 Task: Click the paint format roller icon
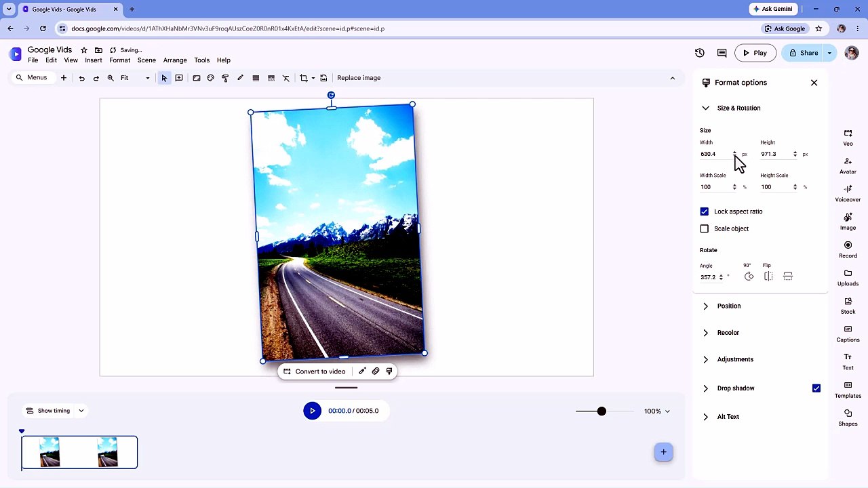pyautogui.click(x=225, y=78)
